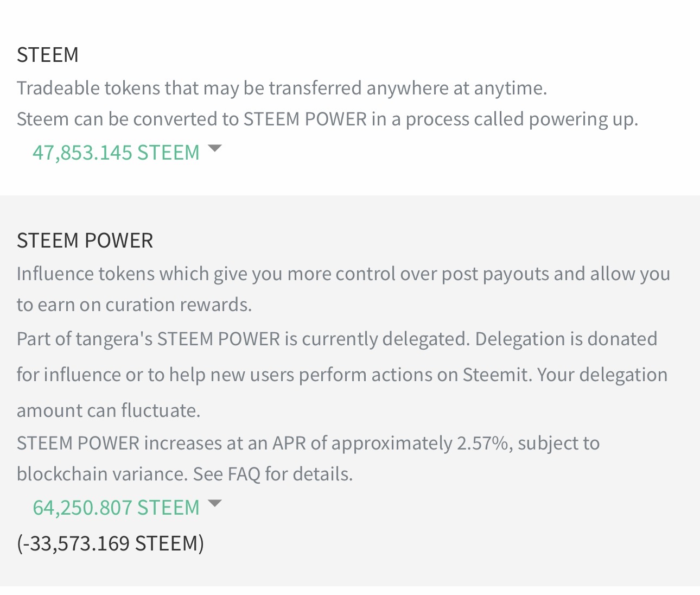Click the STEEM section heading
This screenshot has height=595, width=700.
click(48, 55)
